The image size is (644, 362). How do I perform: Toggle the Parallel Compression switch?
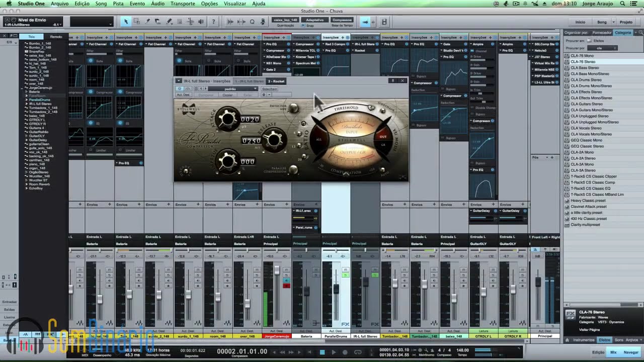pyautogui.click(x=293, y=170)
